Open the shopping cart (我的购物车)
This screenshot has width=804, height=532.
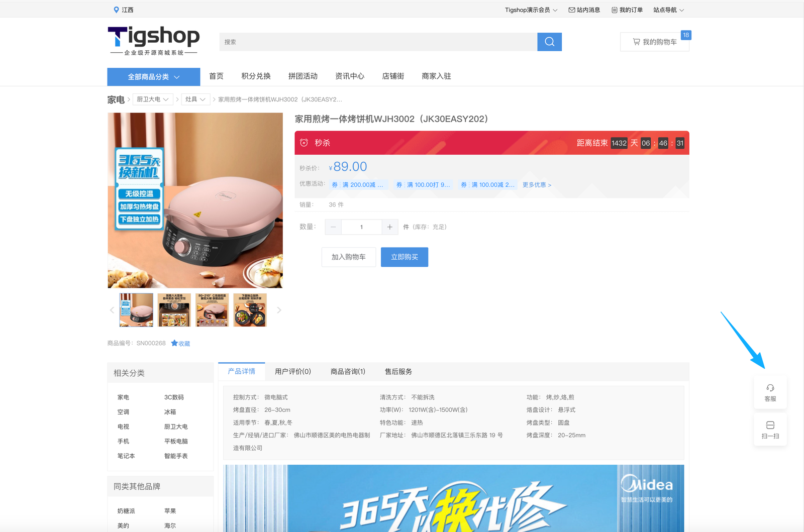point(654,42)
